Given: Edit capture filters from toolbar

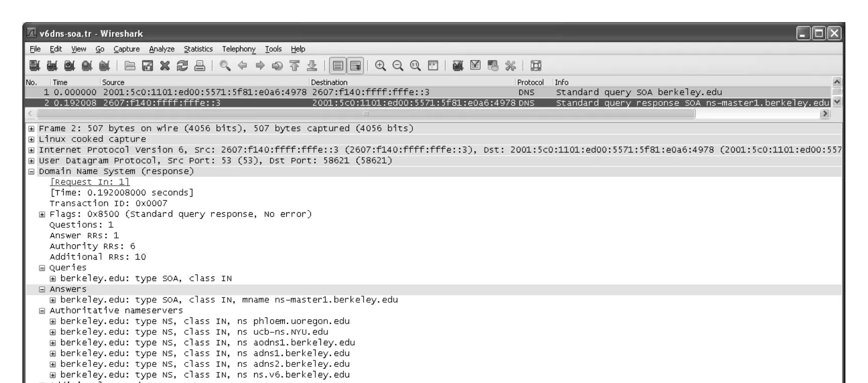Looking at the screenshot, I should click(458, 66).
